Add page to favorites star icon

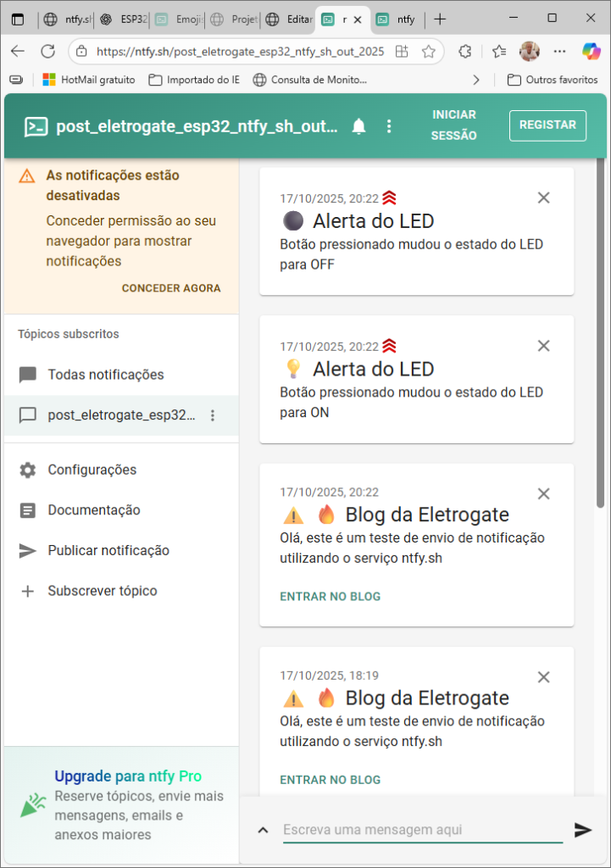click(x=429, y=51)
